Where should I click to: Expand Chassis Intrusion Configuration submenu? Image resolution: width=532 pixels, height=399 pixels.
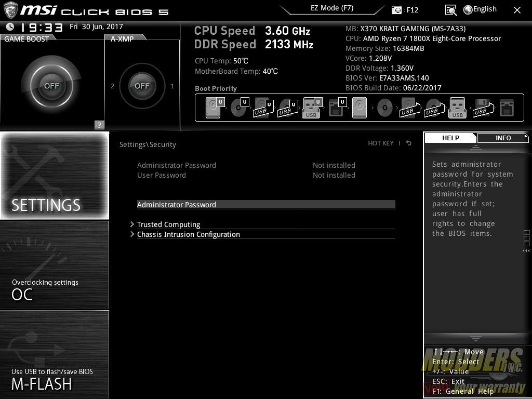262,234
